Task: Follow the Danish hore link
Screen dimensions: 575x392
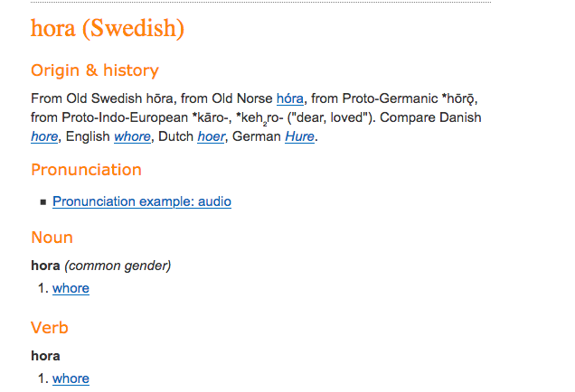Action: point(44,137)
